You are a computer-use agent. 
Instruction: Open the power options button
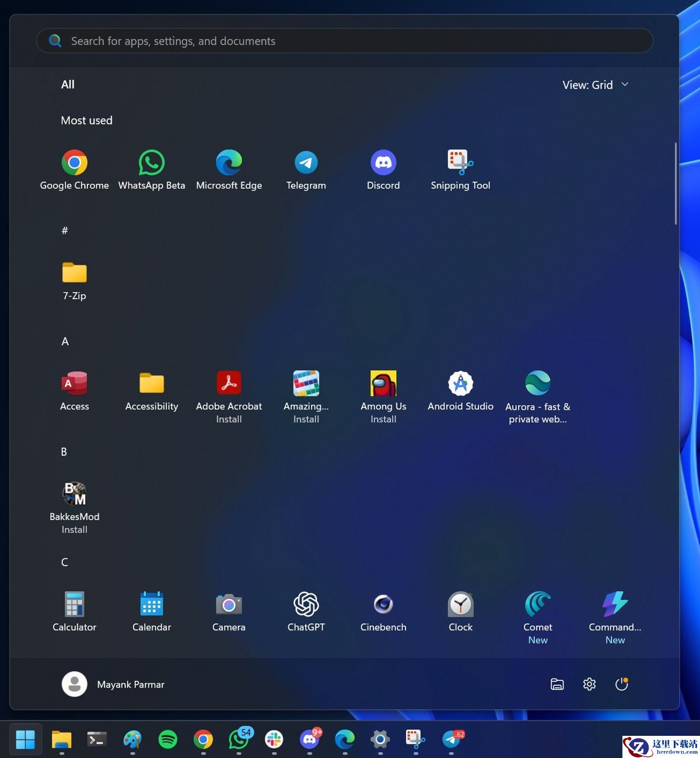click(621, 685)
